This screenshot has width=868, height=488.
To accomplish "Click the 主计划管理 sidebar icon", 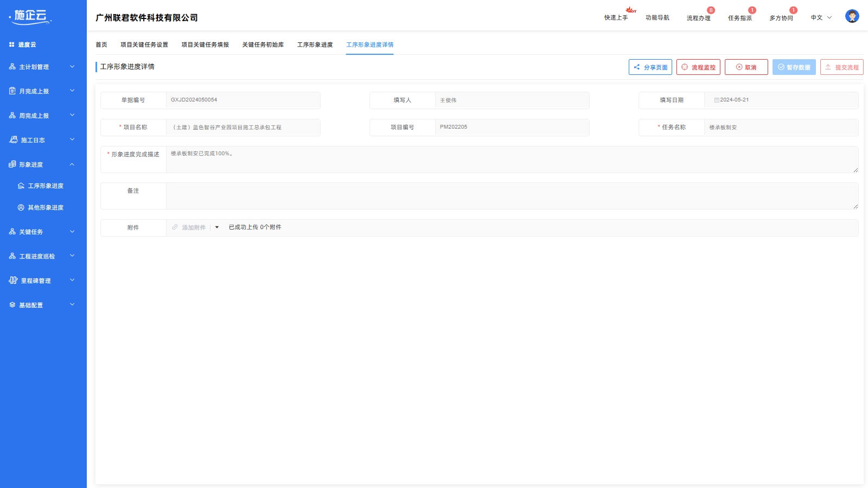I will pyautogui.click(x=12, y=67).
